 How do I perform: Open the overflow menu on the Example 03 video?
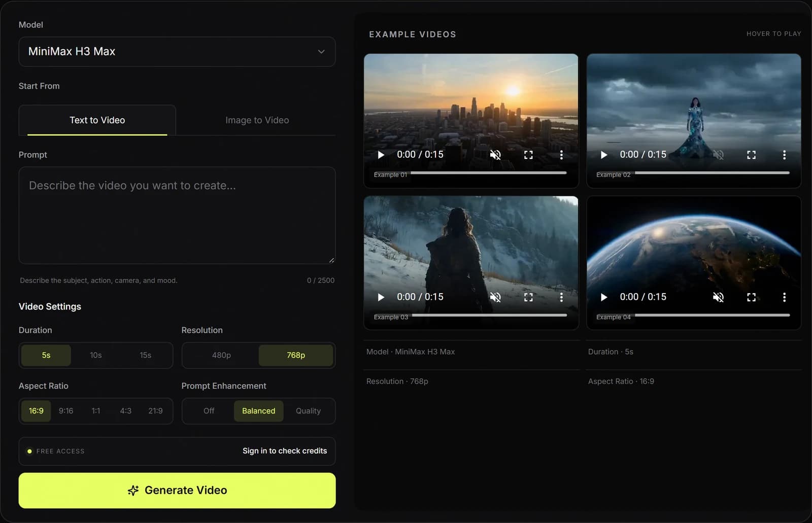pos(561,297)
